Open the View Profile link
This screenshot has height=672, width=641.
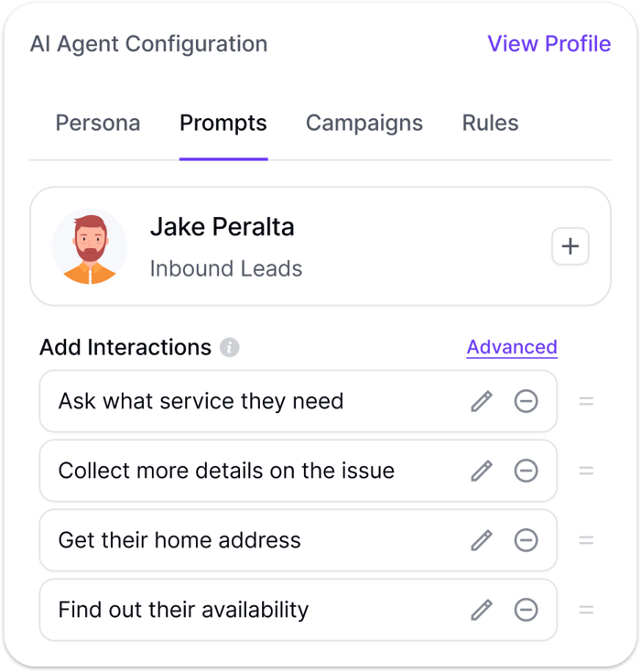[x=549, y=44]
